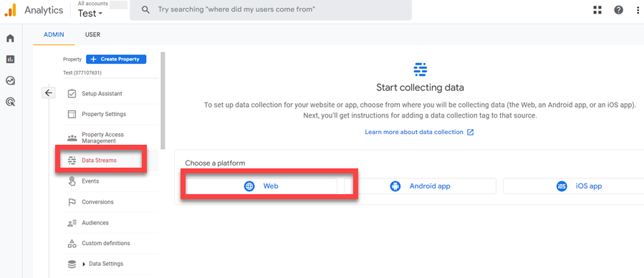Open Learn more about data collection link
Image resolution: width=644 pixels, height=278 pixels.
[x=419, y=133]
